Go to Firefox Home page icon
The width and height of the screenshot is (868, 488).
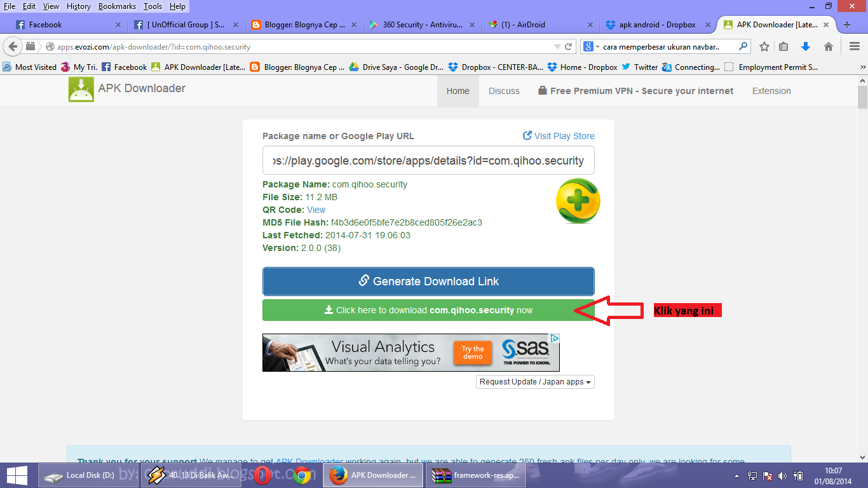tap(828, 46)
